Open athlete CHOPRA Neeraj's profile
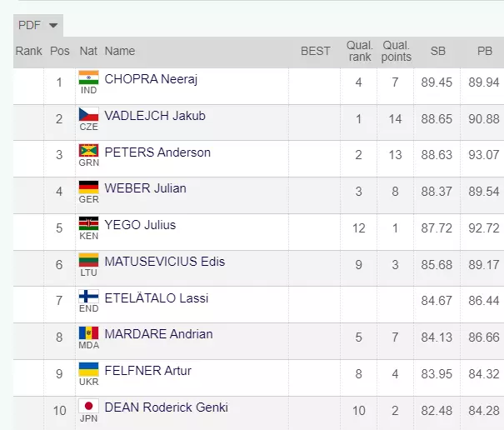Screen dimensions: 504x430 tap(151, 79)
